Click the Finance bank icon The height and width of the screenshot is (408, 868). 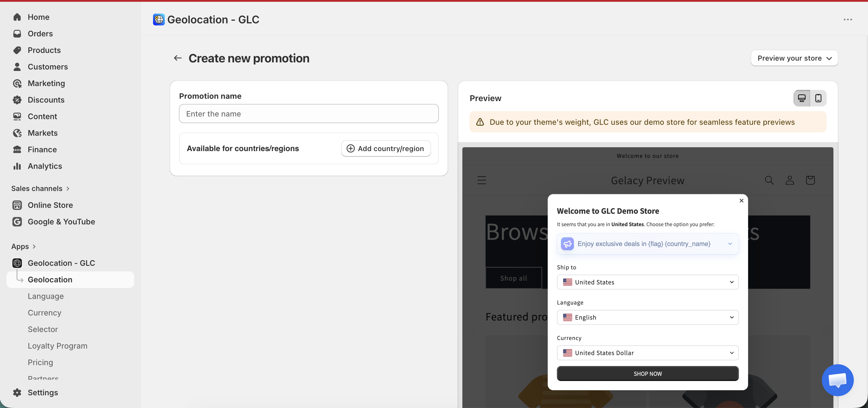(17, 149)
